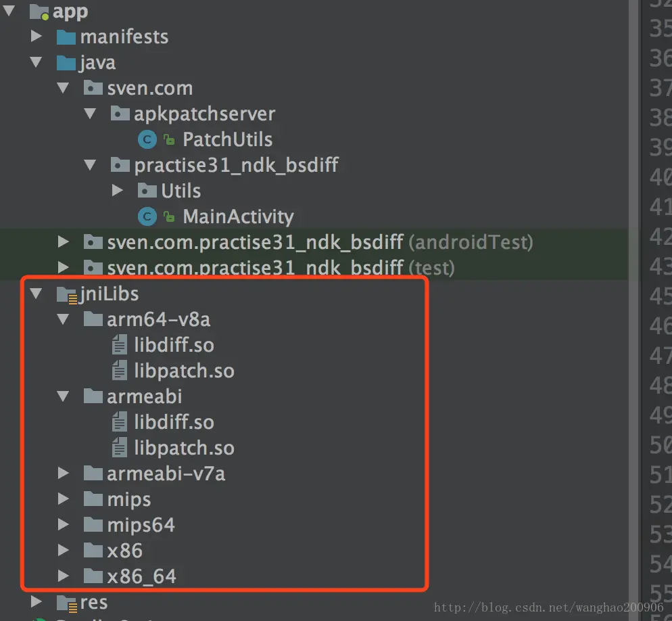This screenshot has width=672, height=621.
Task: Click the manifests folder icon
Action: (x=66, y=37)
